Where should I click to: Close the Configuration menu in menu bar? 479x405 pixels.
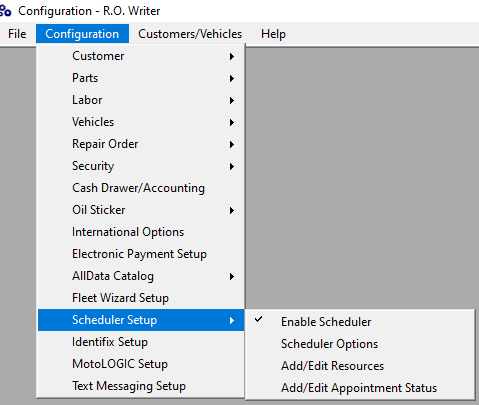click(x=82, y=34)
